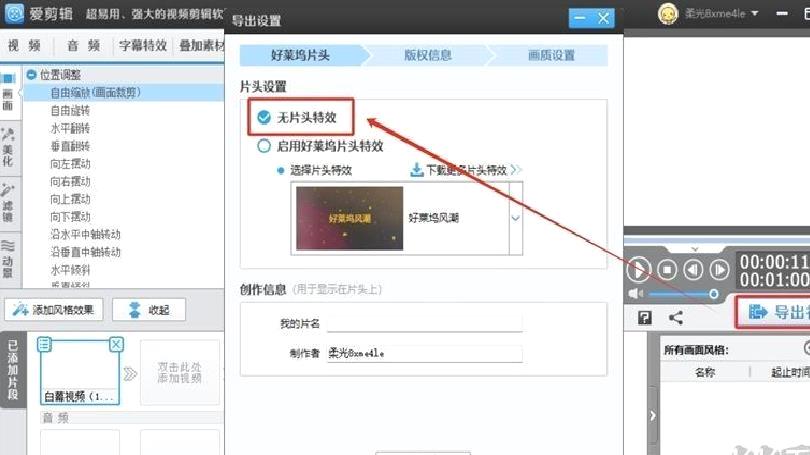The height and width of the screenshot is (455, 810).
Task: Click the previous frame button
Action: click(693, 270)
